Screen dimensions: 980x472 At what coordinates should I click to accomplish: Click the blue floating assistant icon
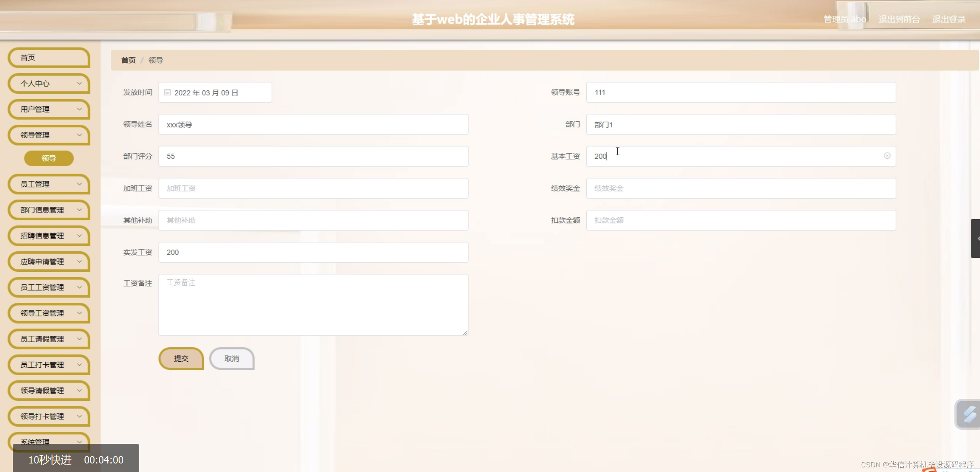[968, 414]
